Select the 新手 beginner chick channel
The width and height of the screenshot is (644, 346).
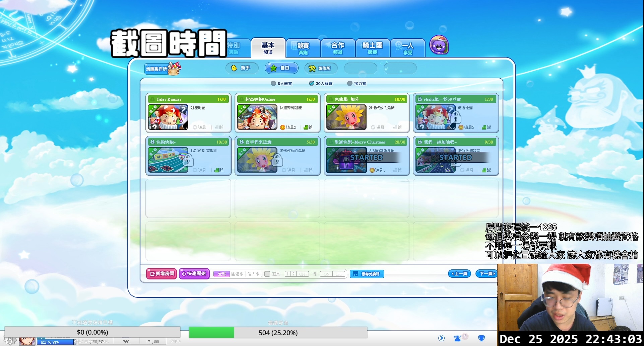click(242, 68)
